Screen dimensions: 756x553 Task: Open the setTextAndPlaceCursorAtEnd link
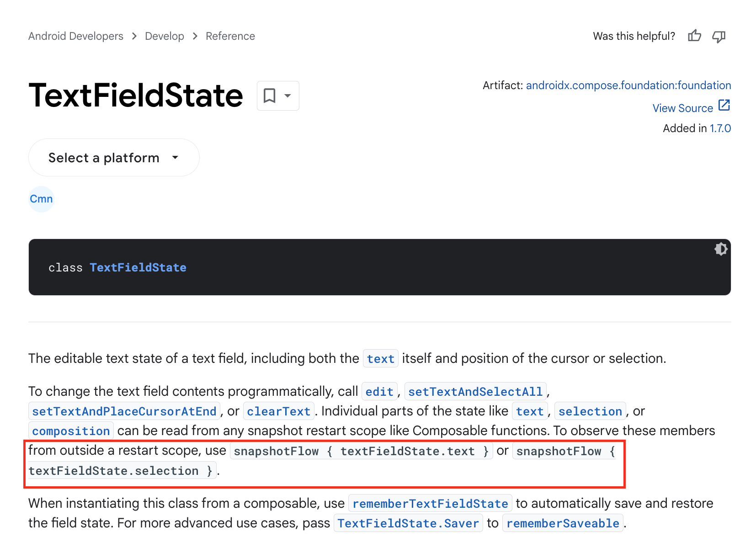[124, 411]
